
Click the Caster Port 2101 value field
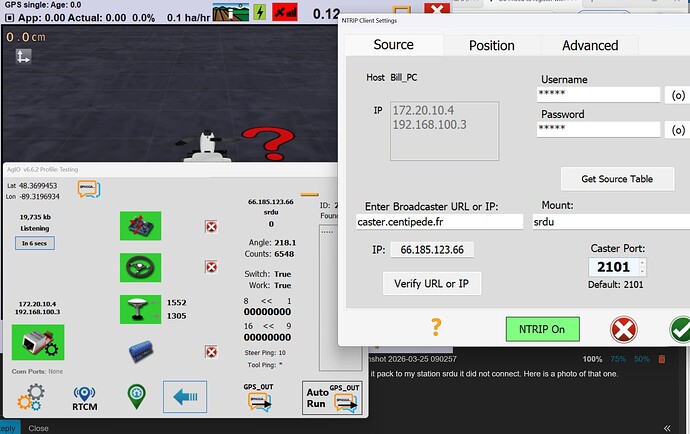click(x=614, y=267)
